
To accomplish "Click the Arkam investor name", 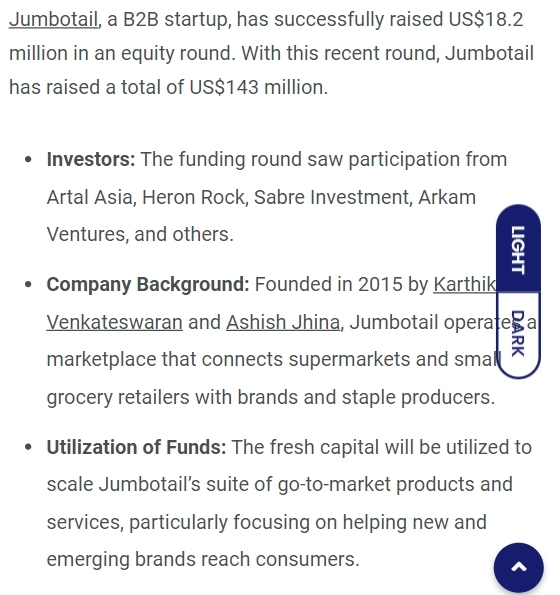I will [447, 197].
